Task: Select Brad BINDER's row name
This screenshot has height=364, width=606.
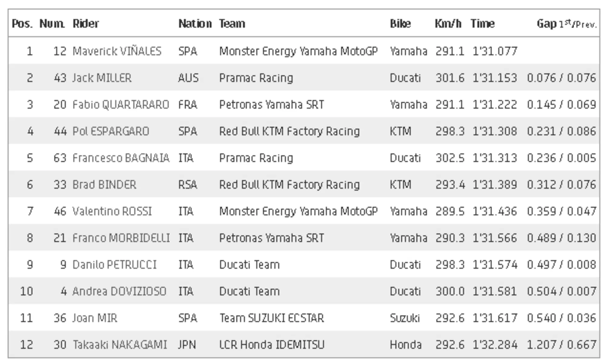Action: pos(104,185)
